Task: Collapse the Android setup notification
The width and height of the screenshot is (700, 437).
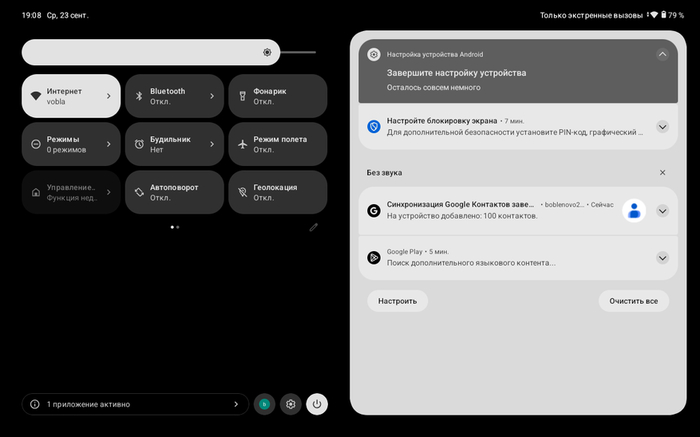Action: point(662,54)
